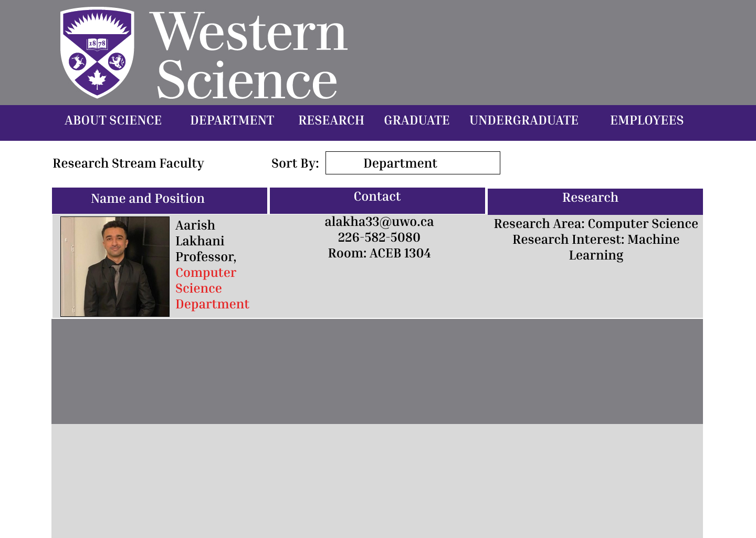Click the Western University crest logo

pyautogui.click(x=97, y=53)
